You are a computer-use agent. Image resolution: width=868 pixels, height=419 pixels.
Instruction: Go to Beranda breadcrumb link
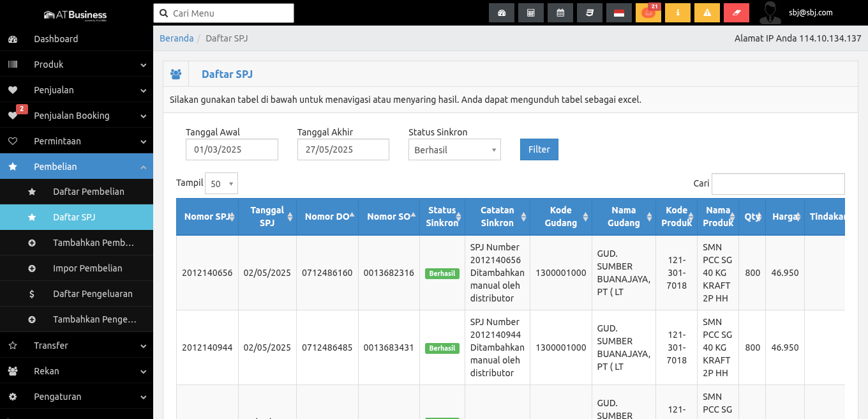[176, 38]
